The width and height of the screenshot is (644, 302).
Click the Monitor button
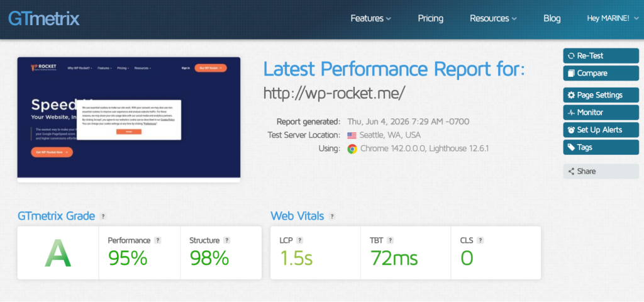pos(601,112)
